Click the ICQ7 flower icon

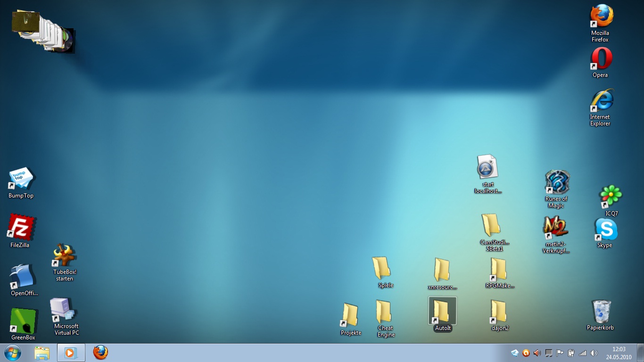coord(611,197)
